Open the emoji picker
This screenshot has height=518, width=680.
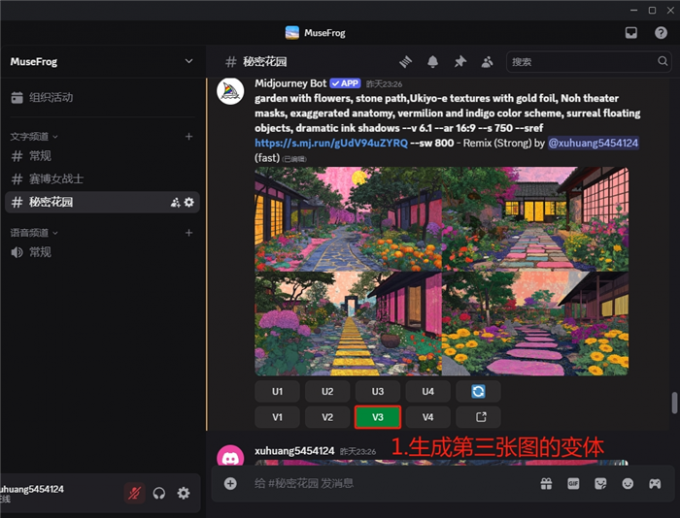pyautogui.click(x=627, y=483)
